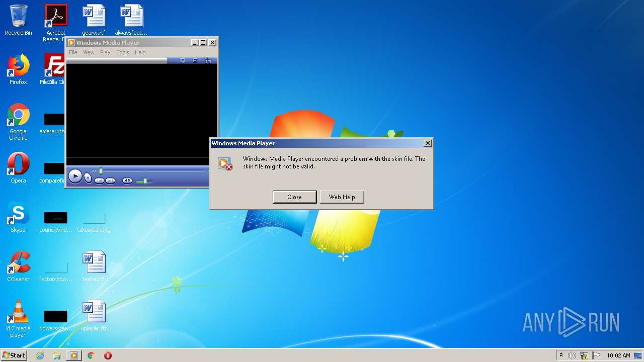Minimize the Windows Media Player window
The height and width of the screenshot is (362, 644).
[x=195, y=43]
